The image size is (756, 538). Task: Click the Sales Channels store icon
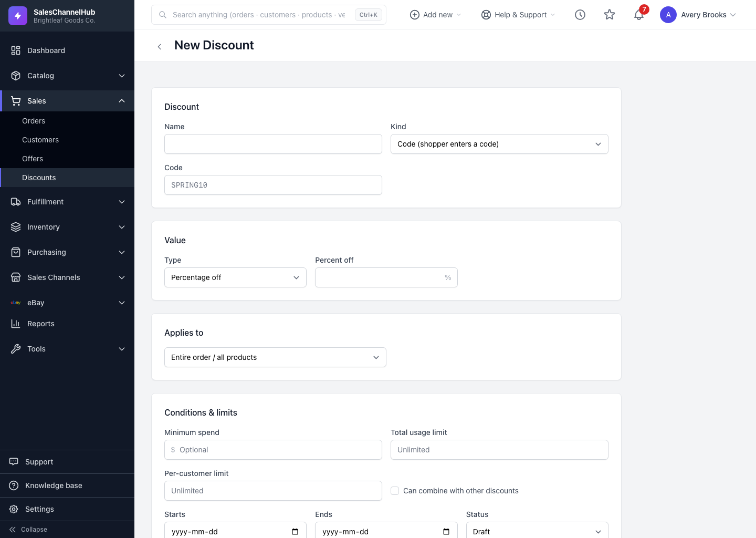[16, 277]
